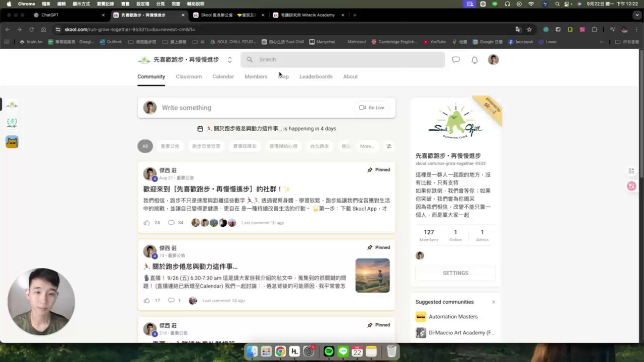Image resolution: width=644 pixels, height=362 pixels.
Task: Switch to the Classroom tab
Action: (189, 76)
